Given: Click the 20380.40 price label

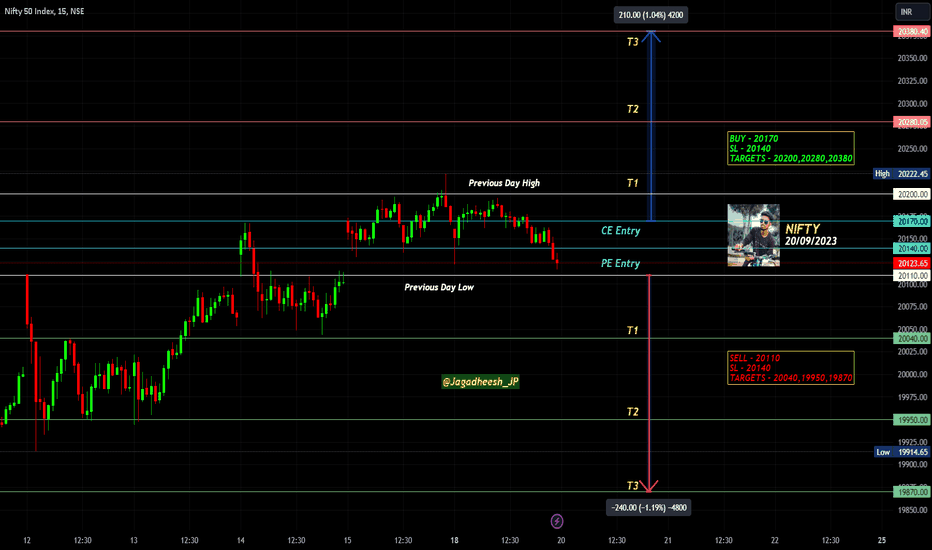Looking at the screenshot, I should point(912,32).
